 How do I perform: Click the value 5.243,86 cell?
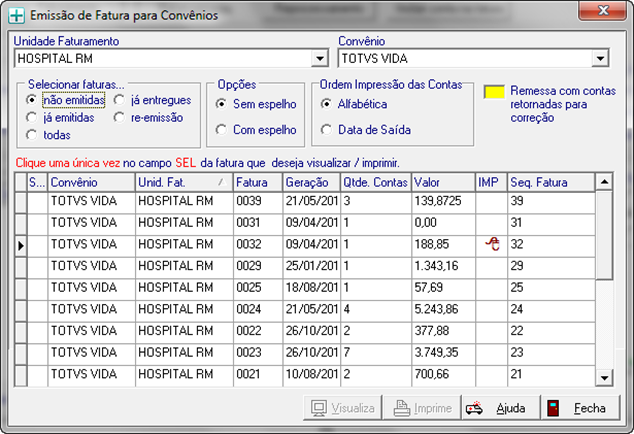(443, 311)
